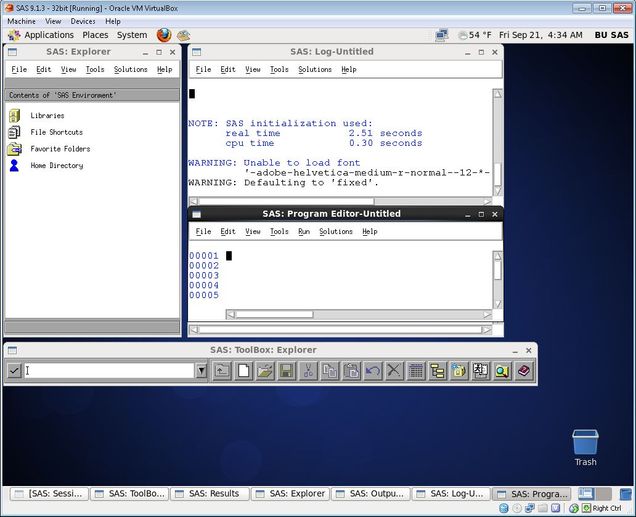Open Help menu in SAS Log window
Image resolution: width=636 pixels, height=517 pixels.
[349, 69]
